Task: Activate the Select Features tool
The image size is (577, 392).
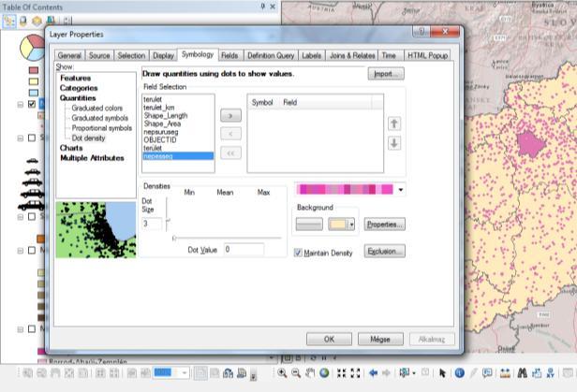Action: pyautogui.click(x=405, y=373)
